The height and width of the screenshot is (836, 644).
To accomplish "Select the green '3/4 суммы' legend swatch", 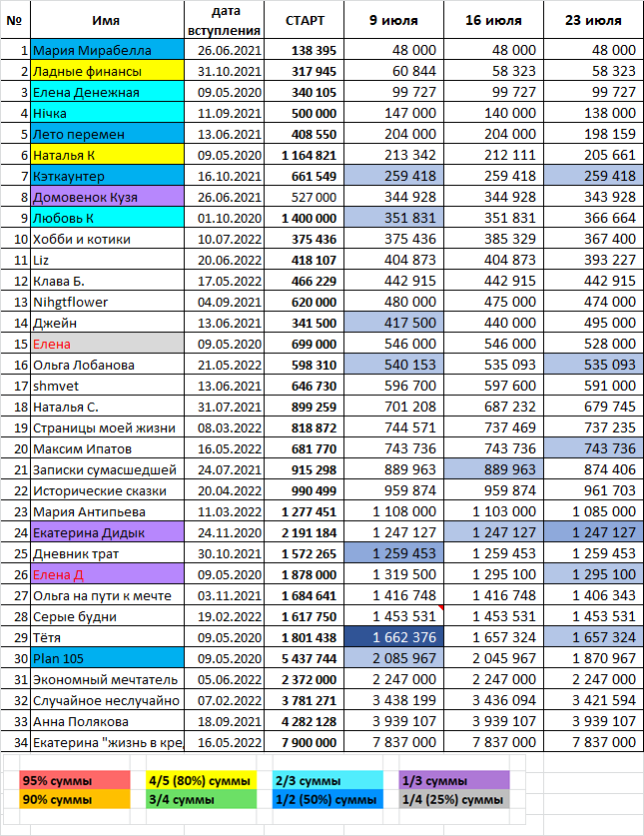I will pos(201,799).
